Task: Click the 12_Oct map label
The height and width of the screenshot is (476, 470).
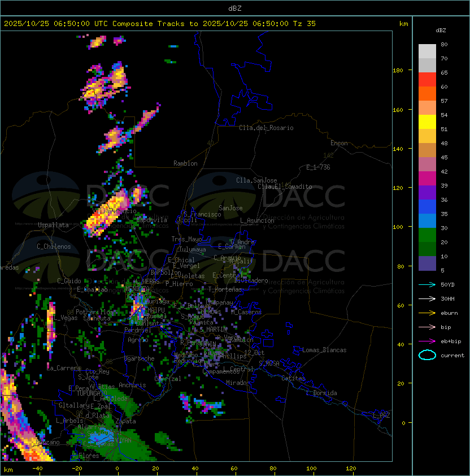Action: [x=254, y=353]
